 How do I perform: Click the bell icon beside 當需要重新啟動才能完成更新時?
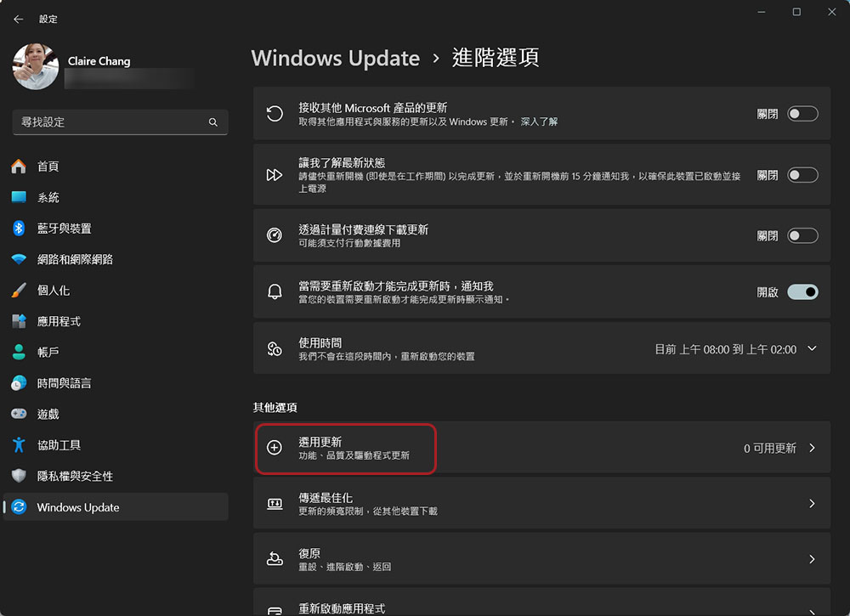[x=275, y=292]
